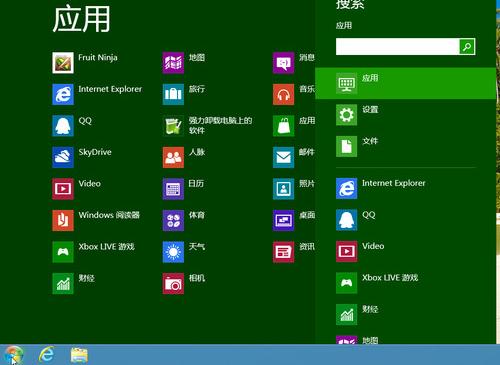Viewport: 500px width, 365px height.
Task: Open the 邮件 (Mail) app
Action: (294, 157)
